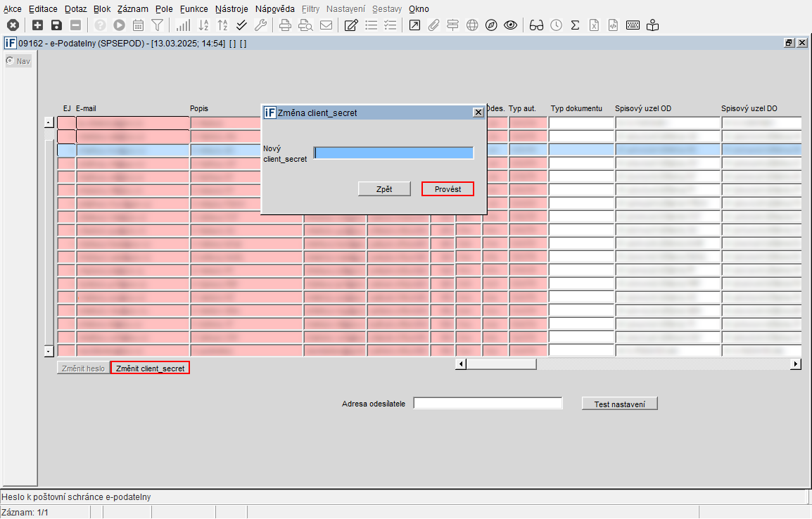Open the Nástroje menu
The image size is (812, 519).
point(231,9)
